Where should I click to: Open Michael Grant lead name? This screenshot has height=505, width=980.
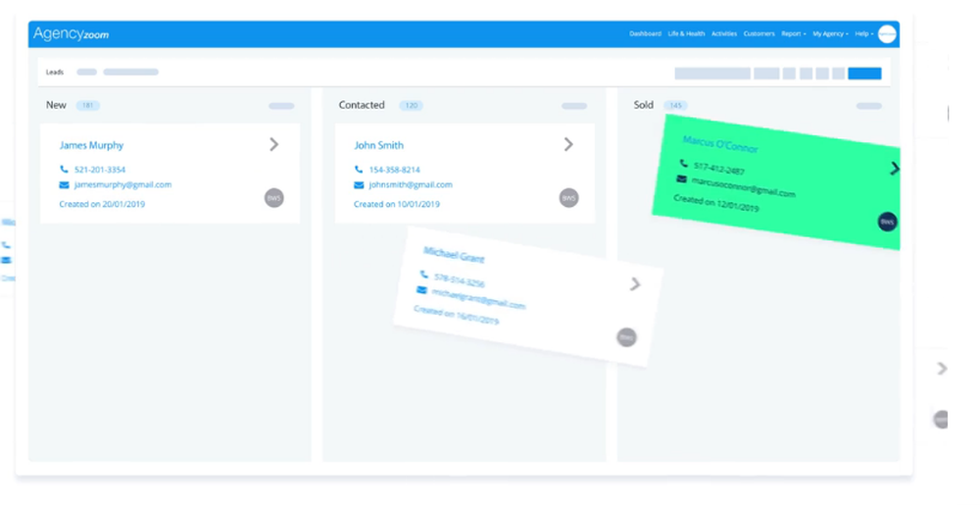(454, 255)
